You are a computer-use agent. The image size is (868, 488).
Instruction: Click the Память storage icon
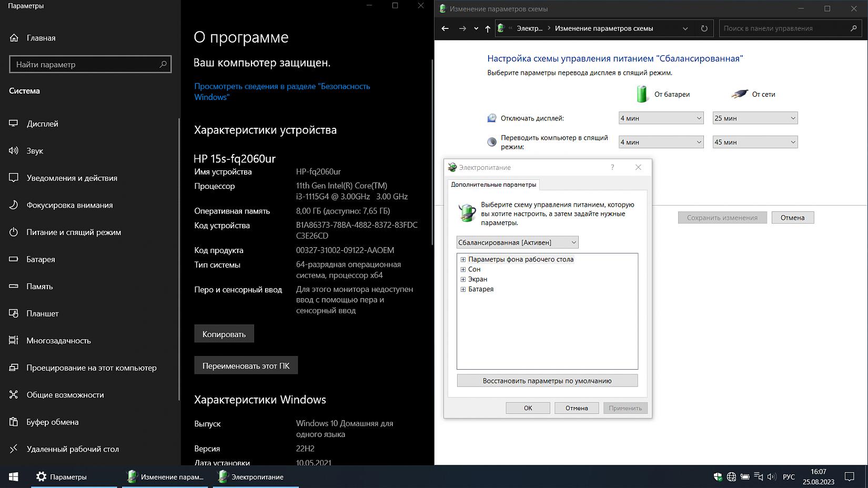click(x=14, y=286)
